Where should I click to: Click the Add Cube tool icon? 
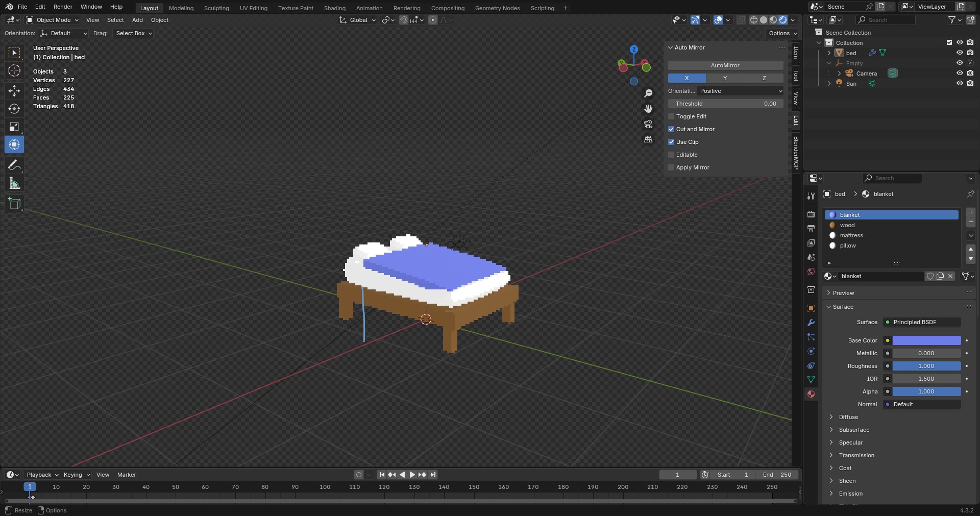[x=14, y=203]
